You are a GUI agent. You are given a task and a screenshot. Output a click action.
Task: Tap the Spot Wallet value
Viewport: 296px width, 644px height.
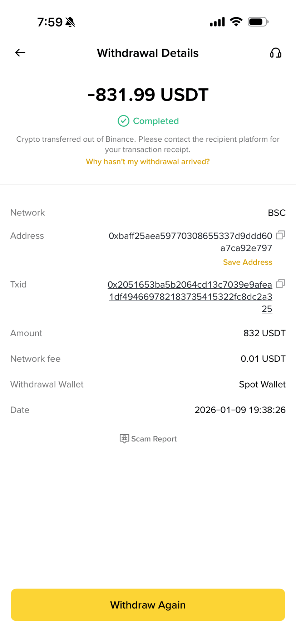pyautogui.click(x=262, y=384)
